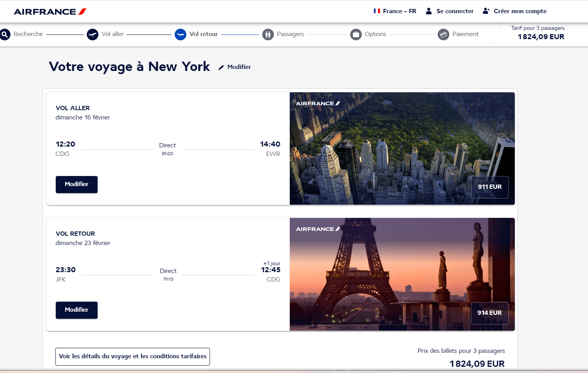Click the Recherche magnifier step icon
The width and height of the screenshot is (588, 373).
[5, 34]
